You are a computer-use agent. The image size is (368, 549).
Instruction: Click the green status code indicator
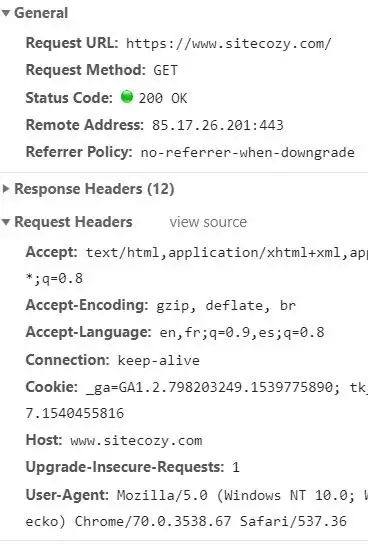(x=127, y=97)
